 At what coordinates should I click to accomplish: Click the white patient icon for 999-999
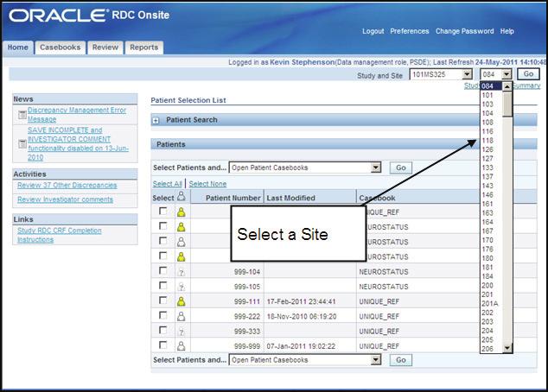181,346
